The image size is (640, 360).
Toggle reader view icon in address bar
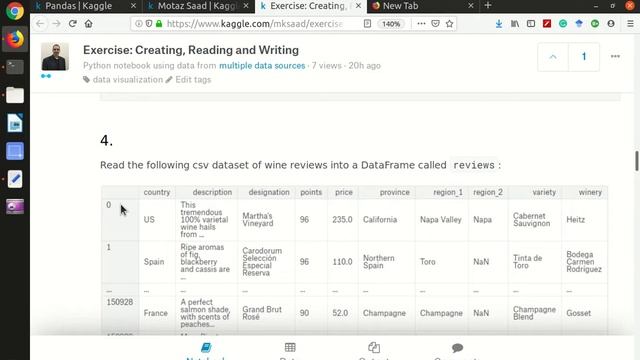click(x=367, y=24)
